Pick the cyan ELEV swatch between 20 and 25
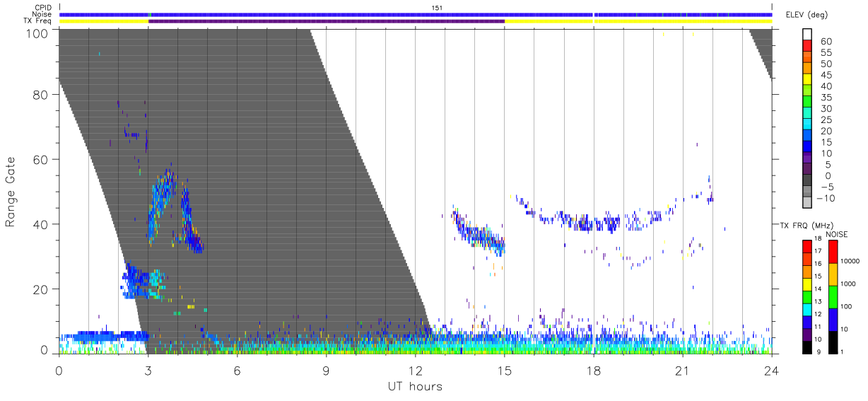This screenshot has width=868, height=401. pos(807,124)
